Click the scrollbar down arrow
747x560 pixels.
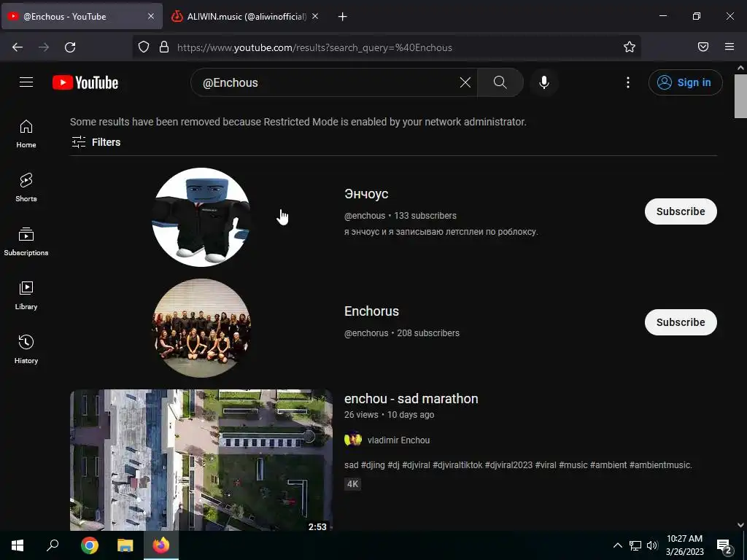[740, 525]
